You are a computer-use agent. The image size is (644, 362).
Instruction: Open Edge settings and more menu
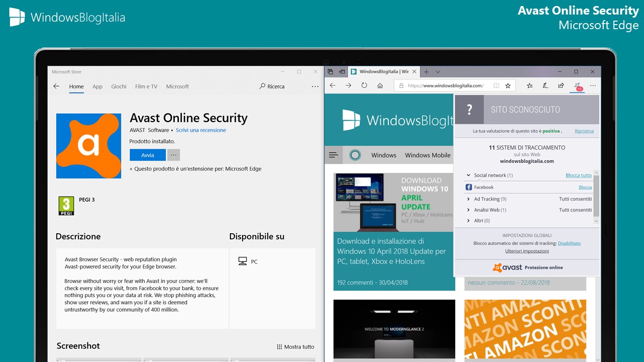pos(593,86)
